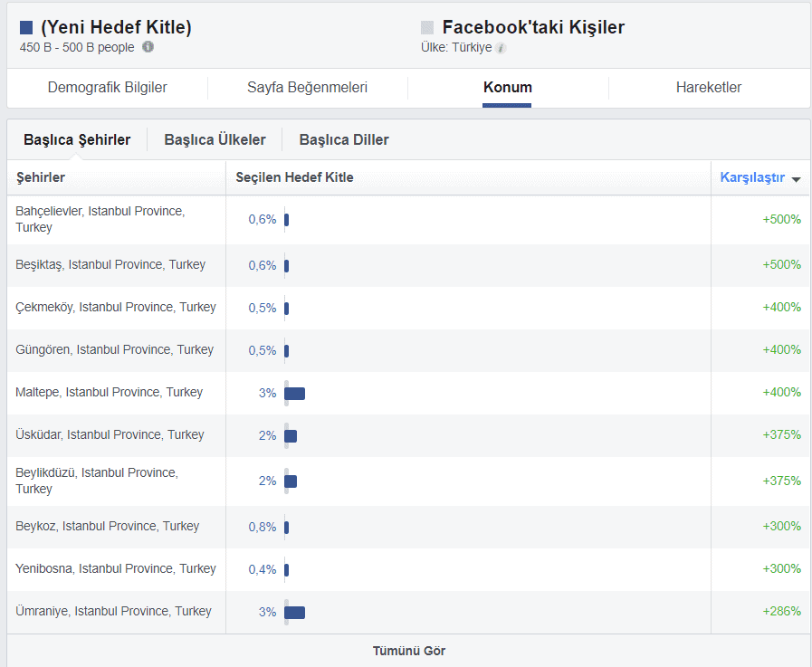The image size is (812, 667).
Task: Open the Başlıca Diller view
Action: click(x=343, y=139)
